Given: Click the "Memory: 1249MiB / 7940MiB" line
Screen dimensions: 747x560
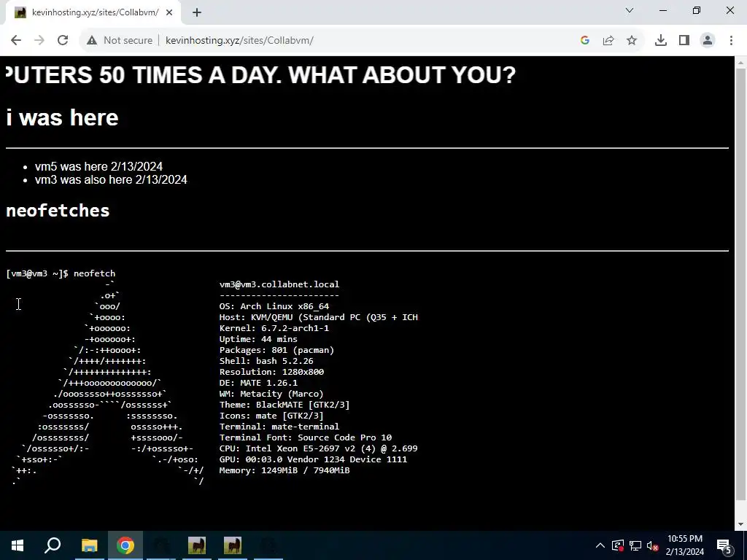Looking at the screenshot, I should pos(285,470).
